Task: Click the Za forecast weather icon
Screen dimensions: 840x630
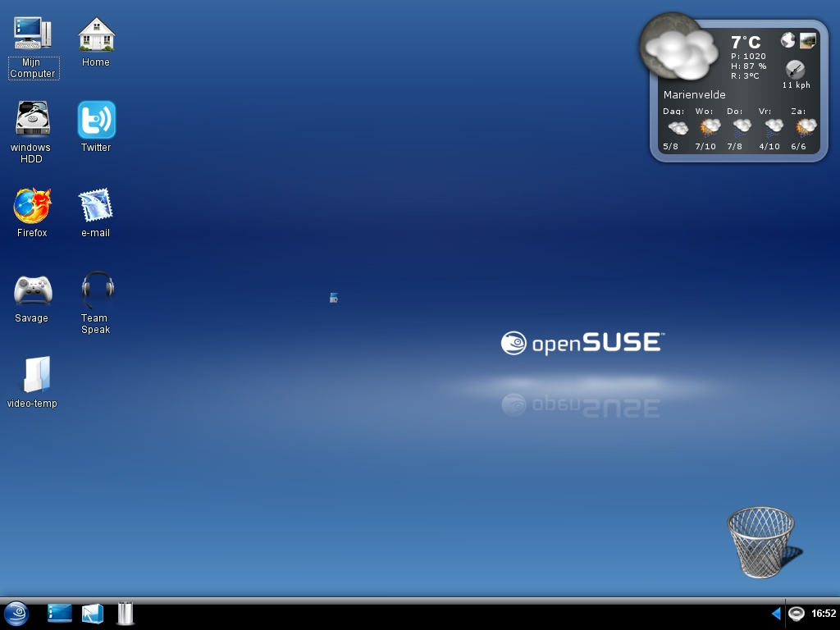Action: pos(806,127)
